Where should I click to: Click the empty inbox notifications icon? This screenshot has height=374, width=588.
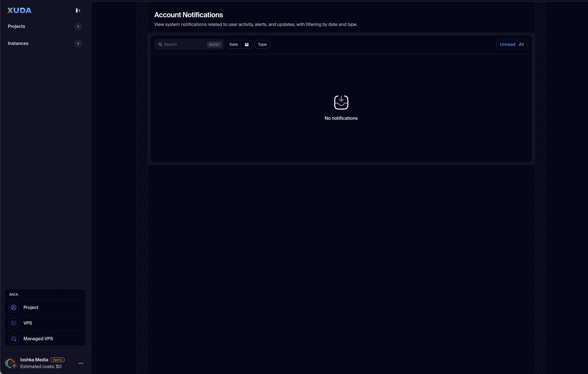[x=341, y=102]
